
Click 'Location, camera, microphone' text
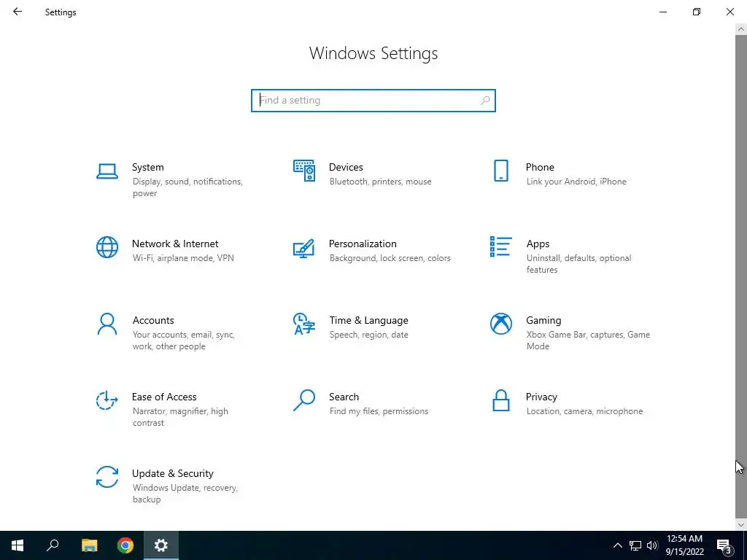pyautogui.click(x=584, y=411)
